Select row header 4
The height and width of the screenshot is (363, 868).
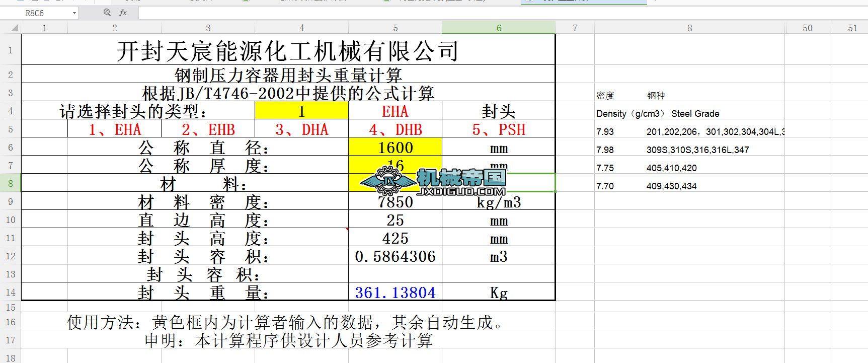11,110
